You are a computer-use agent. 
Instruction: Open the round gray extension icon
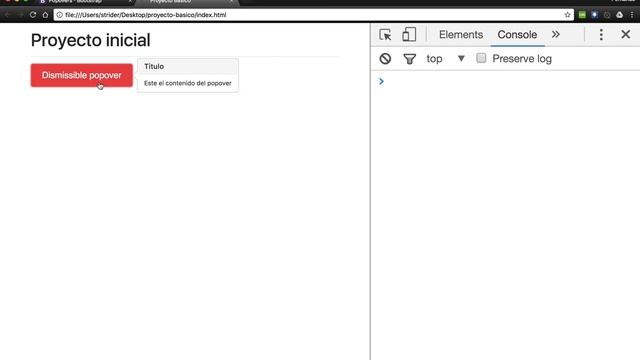point(607,15)
